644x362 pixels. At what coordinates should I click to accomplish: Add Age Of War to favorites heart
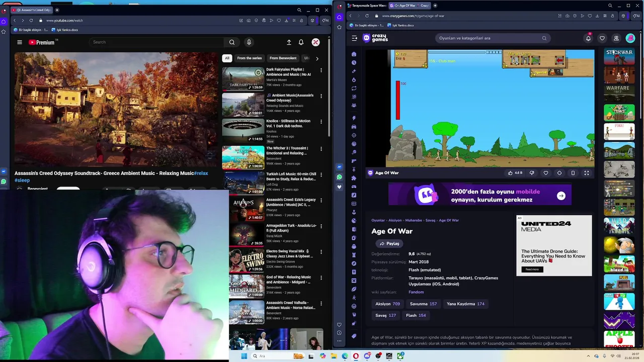pyautogui.click(x=546, y=173)
